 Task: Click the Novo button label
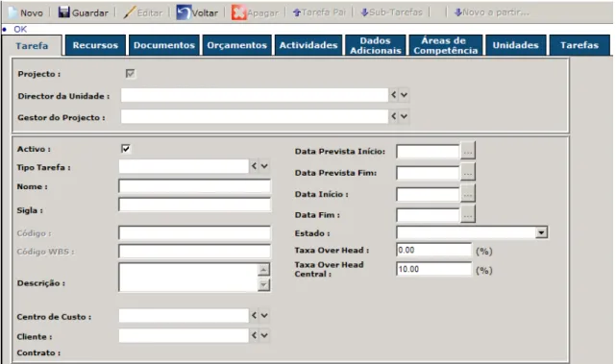point(32,12)
